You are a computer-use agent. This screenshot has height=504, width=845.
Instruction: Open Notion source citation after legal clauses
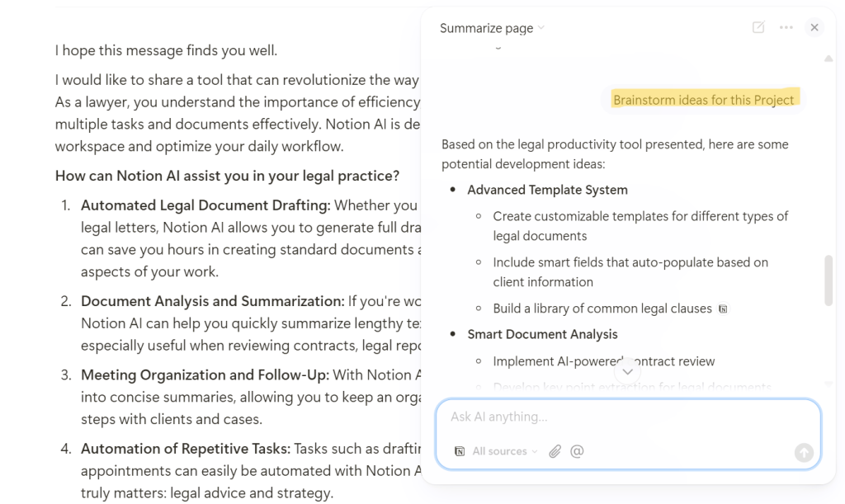724,309
